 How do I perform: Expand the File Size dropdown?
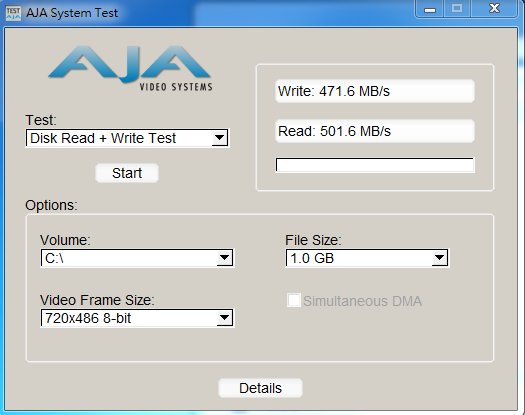367,258
